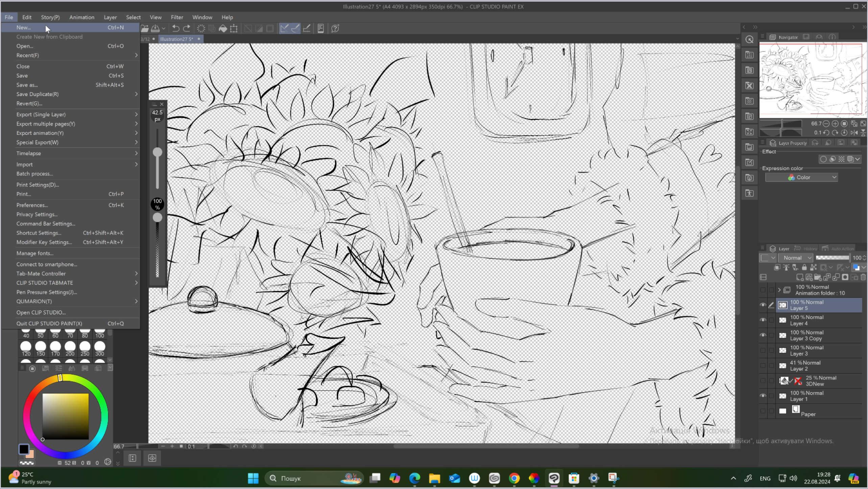The width and height of the screenshot is (868, 489).
Task: Open the Normal blending mode dropdown
Action: pos(796,258)
